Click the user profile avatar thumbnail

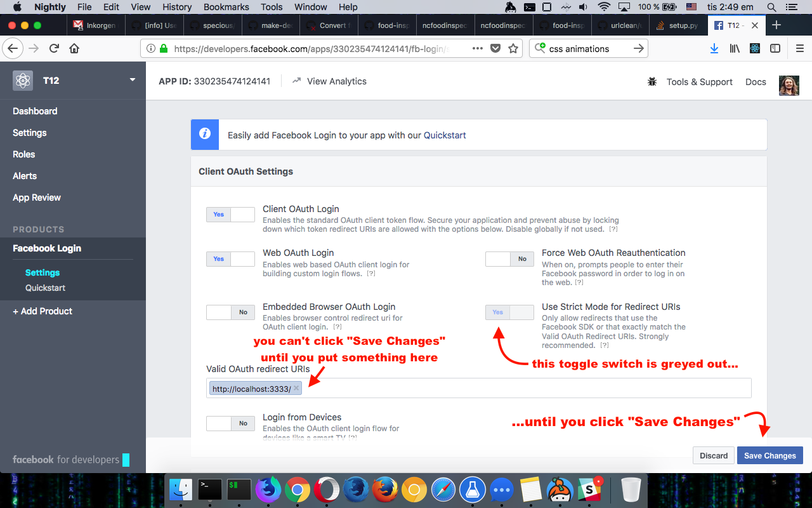789,86
